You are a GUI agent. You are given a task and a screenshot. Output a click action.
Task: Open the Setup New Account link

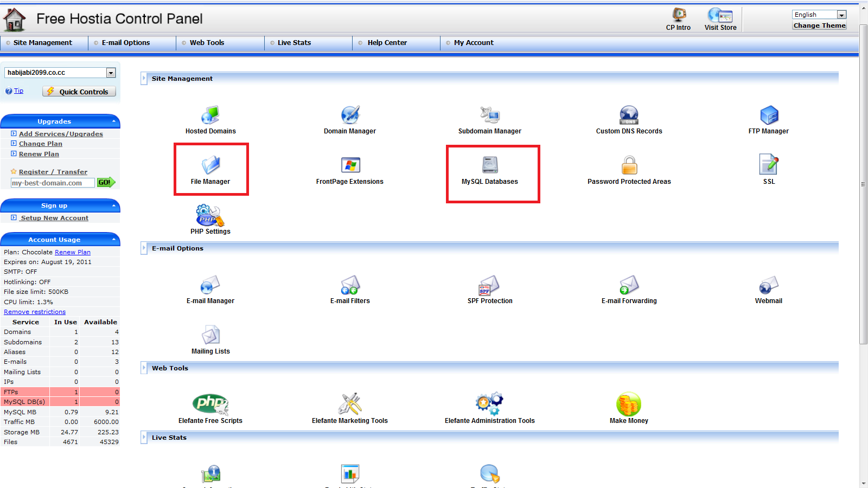point(54,218)
